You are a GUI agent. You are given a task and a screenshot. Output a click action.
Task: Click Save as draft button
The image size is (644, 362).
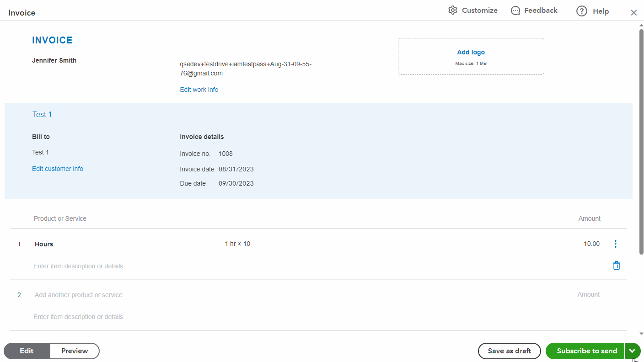(x=509, y=351)
